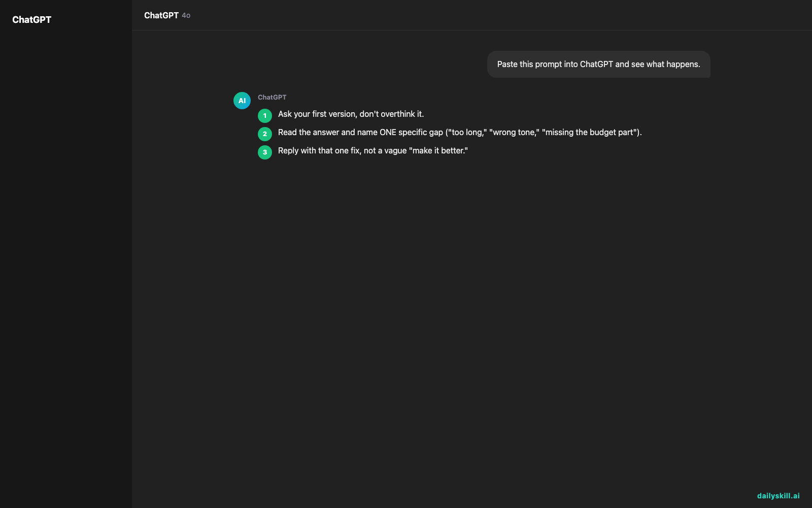The height and width of the screenshot is (508, 812).
Task: Open the ChatGPT 4o model selector
Action: [167, 15]
